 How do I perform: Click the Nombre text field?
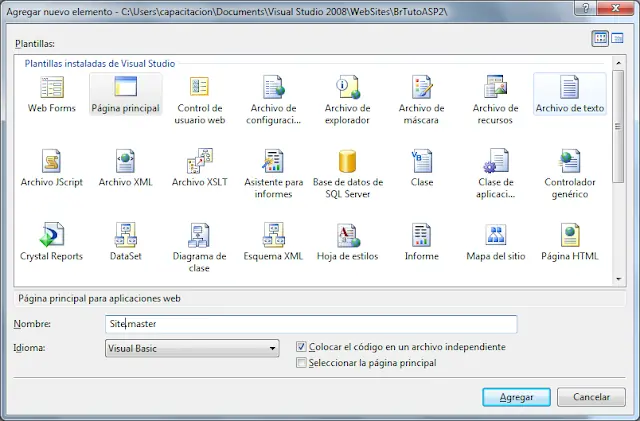click(x=311, y=324)
